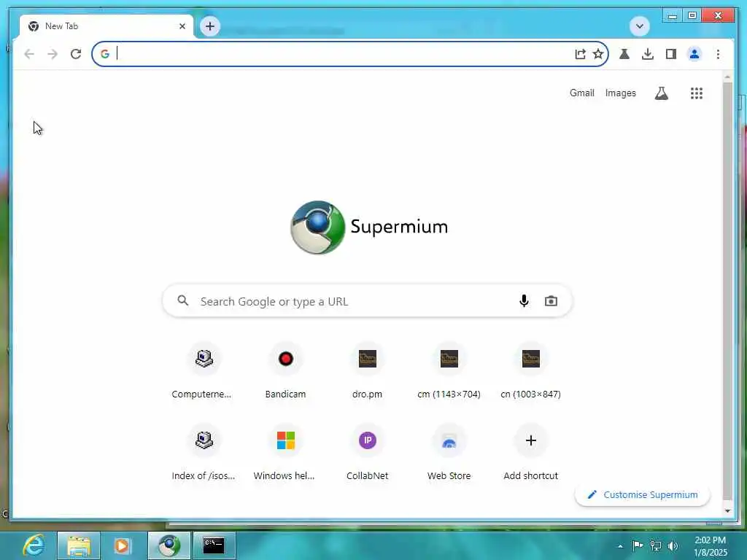This screenshot has width=747, height=560.
Task: Open Images link
Action: 620,93
